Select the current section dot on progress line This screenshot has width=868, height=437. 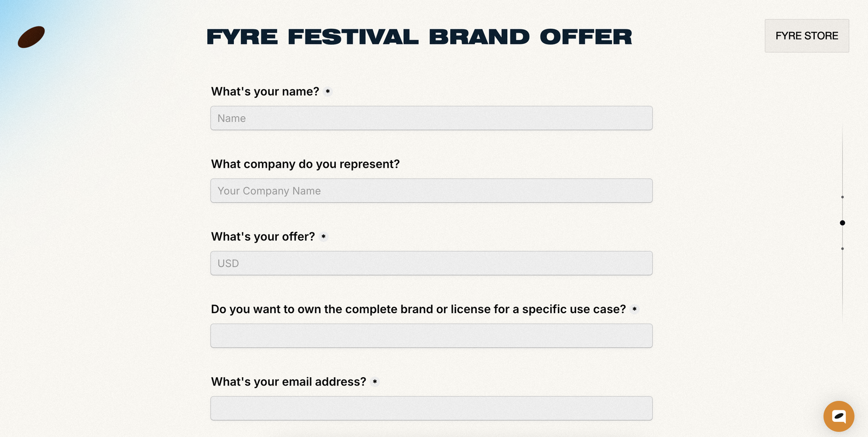point(842,223)
